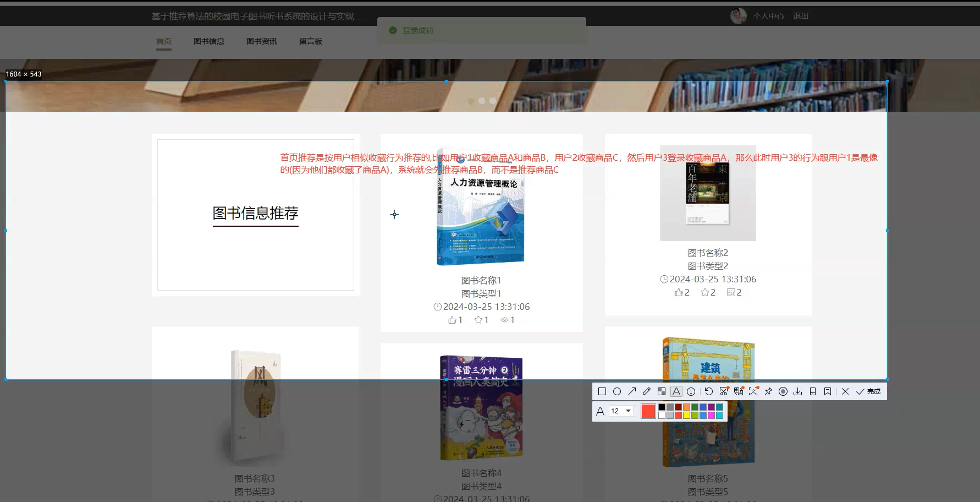Screen dimensions: 980x502
Task: Select the text annotation tool
Action: (x=676, y=391)
